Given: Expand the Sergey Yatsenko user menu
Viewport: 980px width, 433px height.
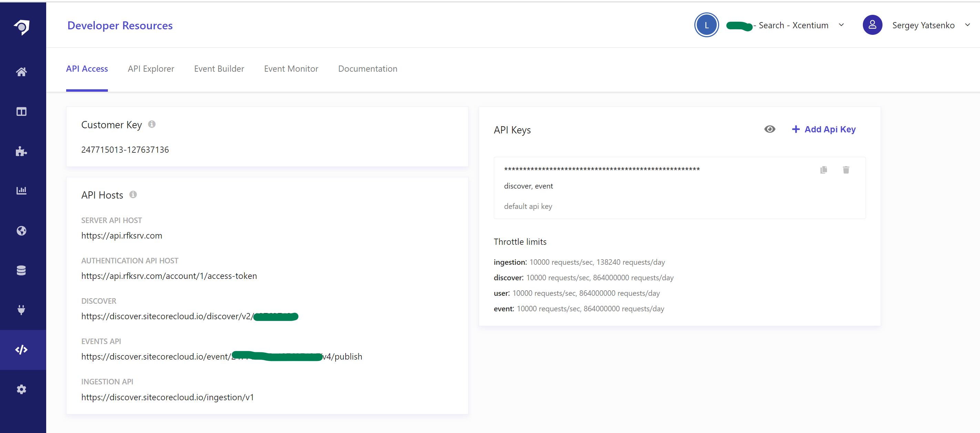Looking at the screenshot, I should 968,25.
